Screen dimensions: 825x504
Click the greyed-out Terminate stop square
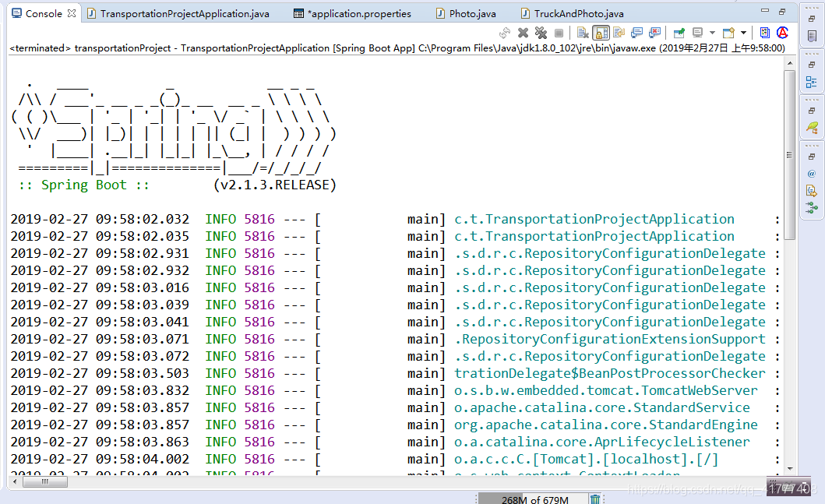pos(559,33)
